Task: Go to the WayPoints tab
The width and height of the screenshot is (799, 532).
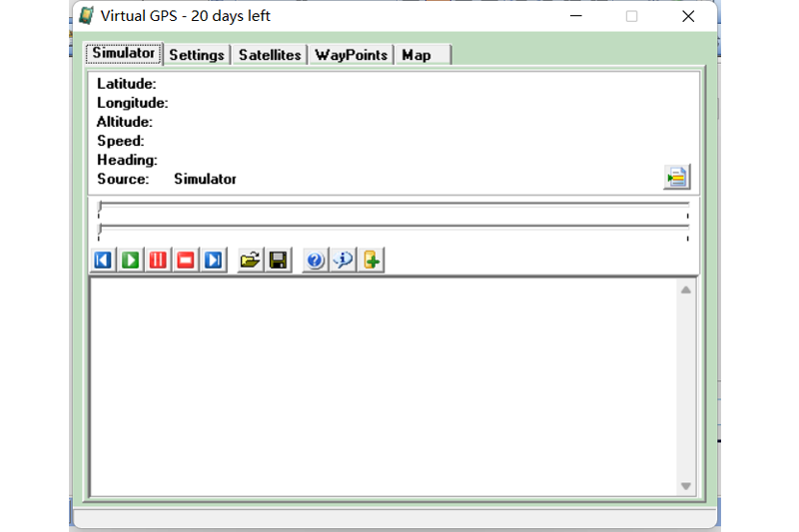Action: (351, 55)
